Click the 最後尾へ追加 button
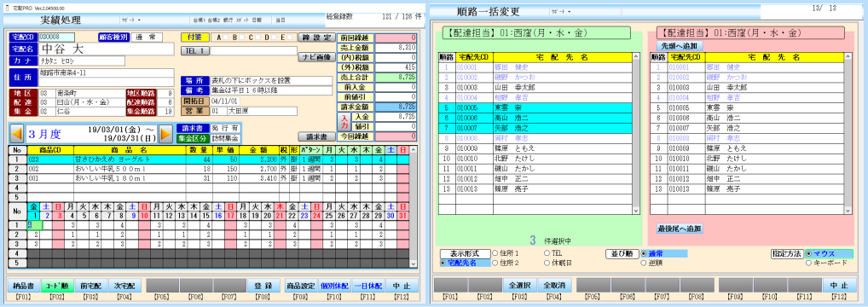This screenshot has height=307, width=868. coord(680,229)
